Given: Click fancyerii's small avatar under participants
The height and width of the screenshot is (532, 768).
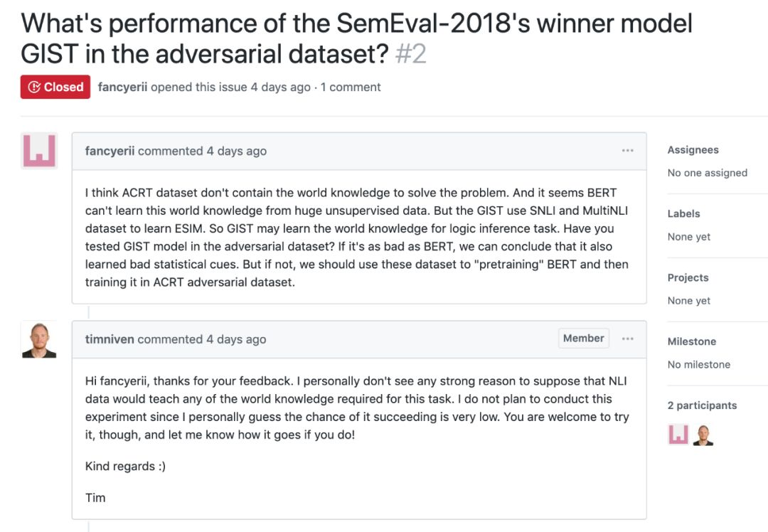Looking at the screenshot, I should (678, 435).
